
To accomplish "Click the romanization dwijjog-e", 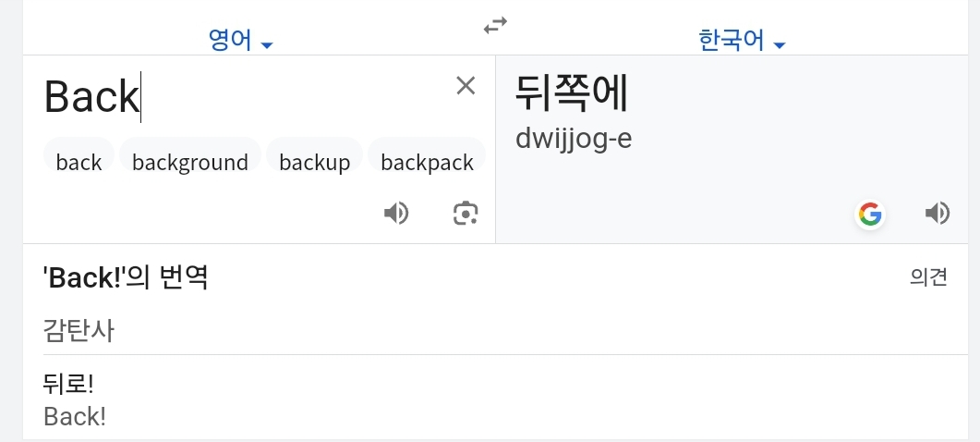I will (x=574, y=138).
